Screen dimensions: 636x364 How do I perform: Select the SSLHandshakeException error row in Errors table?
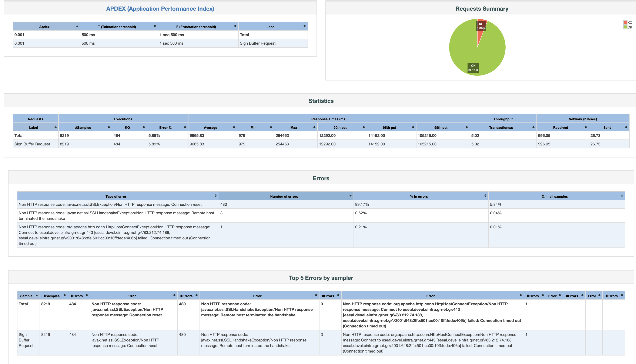321,216
